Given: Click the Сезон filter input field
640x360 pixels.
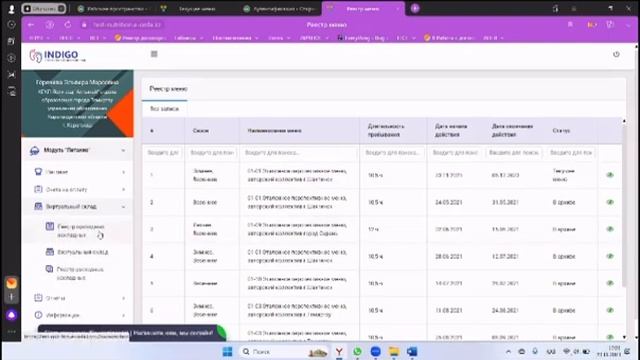Looking at the screenshot, I should [212, 152].
